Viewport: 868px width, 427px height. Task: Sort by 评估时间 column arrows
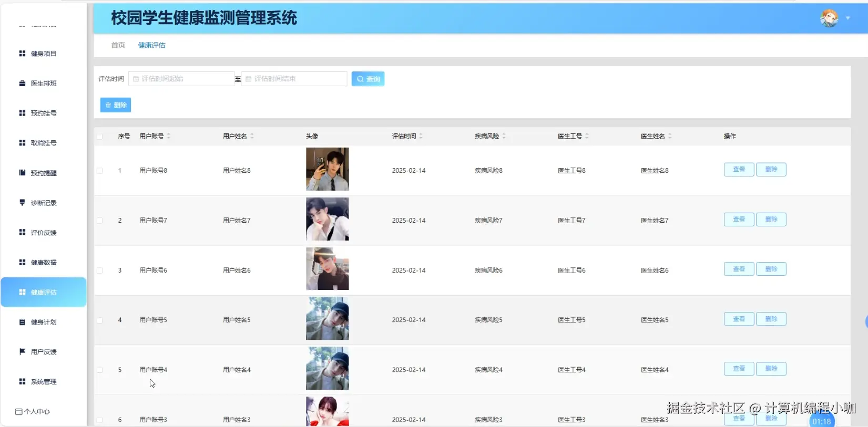click(x=421, y=136)
